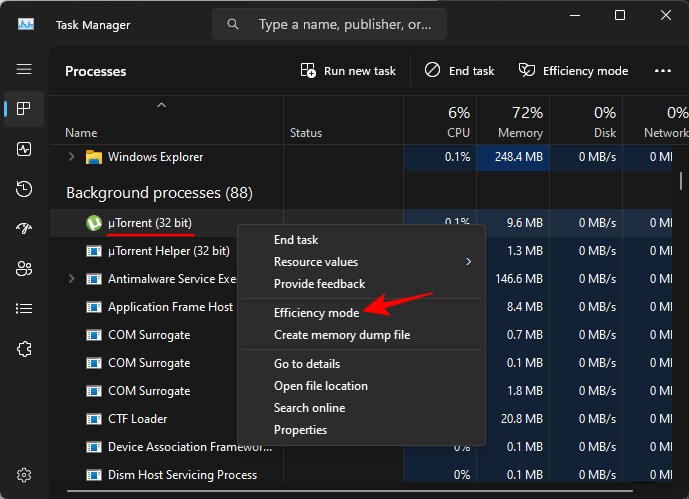Image resolution: width=689 pixels, height=499 pixels.
Task: Open Properties from context menu
Action: click(361, 430)
